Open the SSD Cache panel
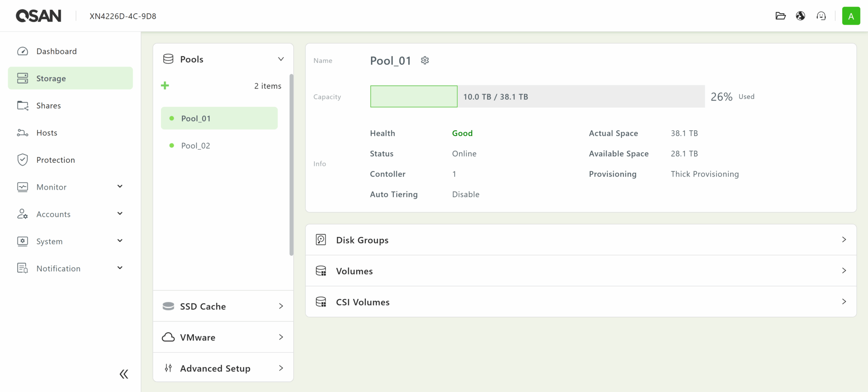868x392 pixels. [223, 306]
